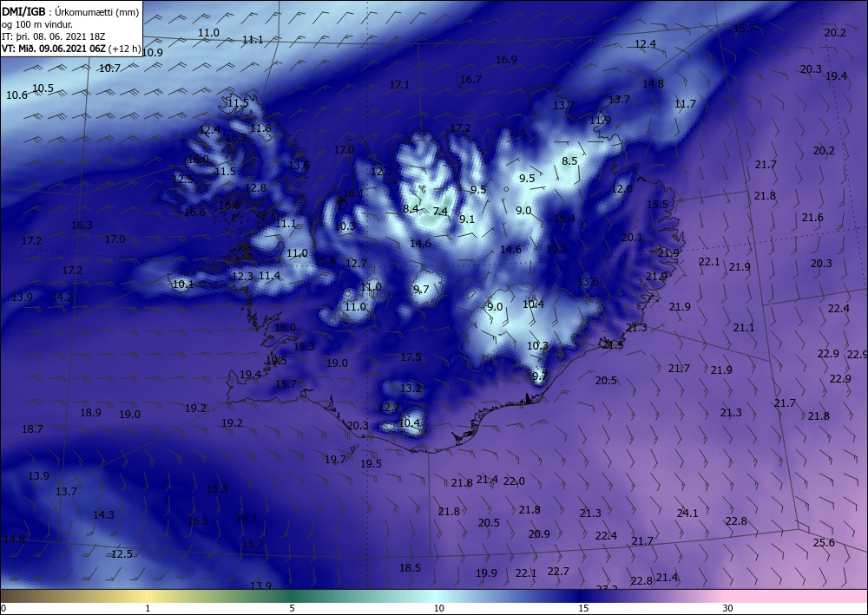
Task: Click the 13.2 value label
Action: (411, 389)
